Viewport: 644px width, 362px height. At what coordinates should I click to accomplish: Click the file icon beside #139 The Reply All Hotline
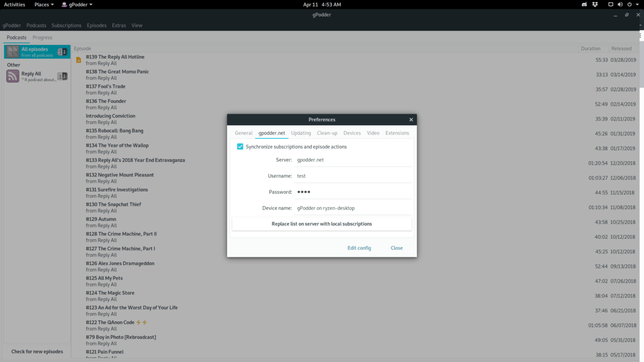[79, 60]
